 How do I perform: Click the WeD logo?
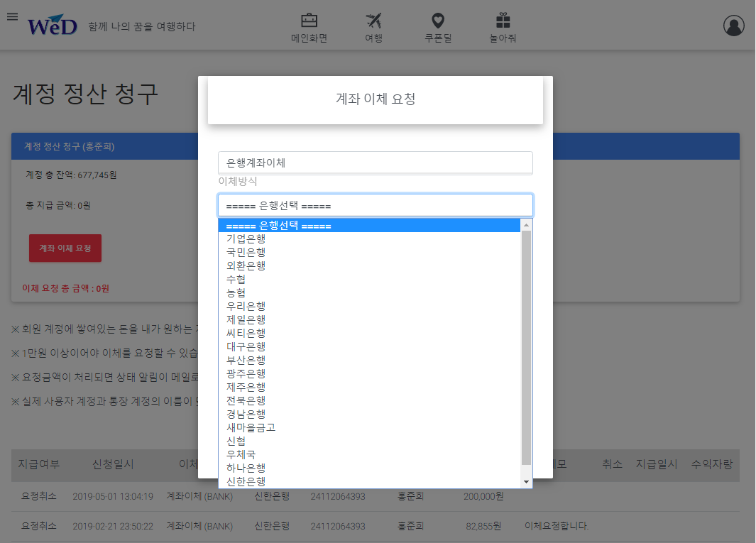(52, 26)
